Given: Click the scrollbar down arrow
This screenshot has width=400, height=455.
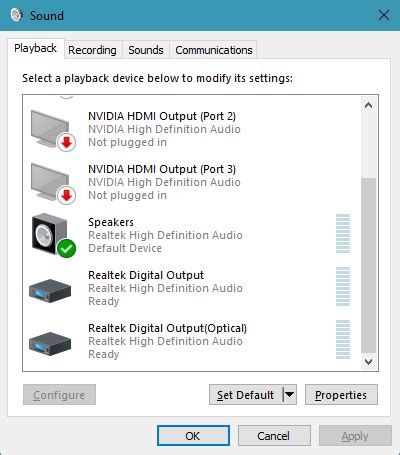Looking at the screenshot, I should pos(369,362).
